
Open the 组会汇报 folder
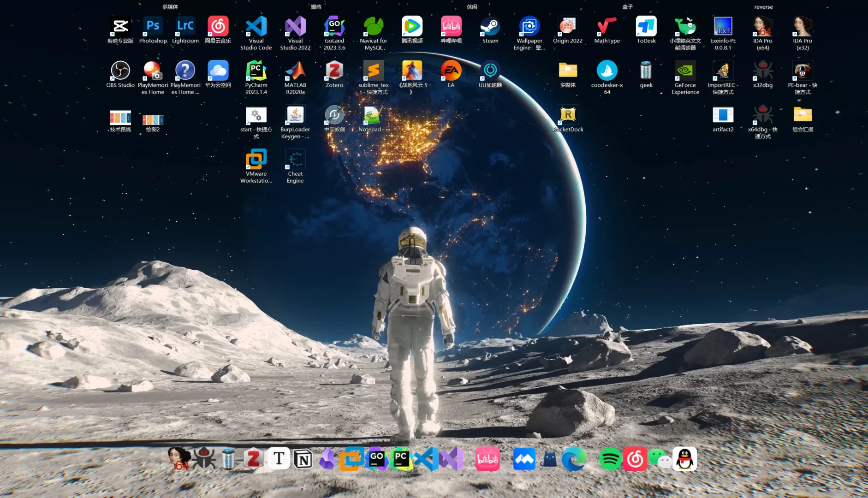(x=803, y=119)
